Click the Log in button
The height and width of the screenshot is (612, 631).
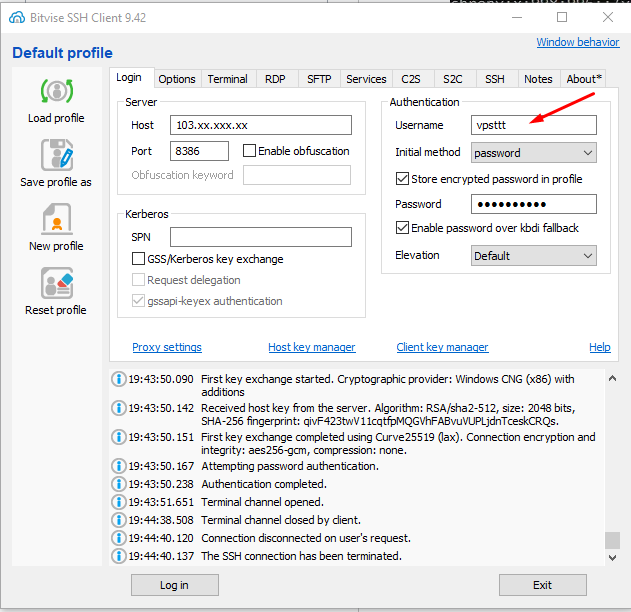(175, 585)
